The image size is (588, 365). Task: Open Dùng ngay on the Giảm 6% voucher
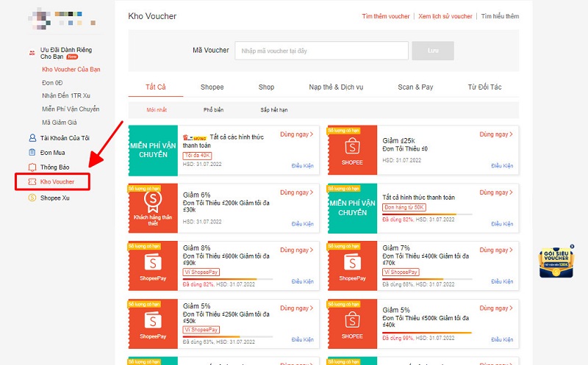[296, 192]
